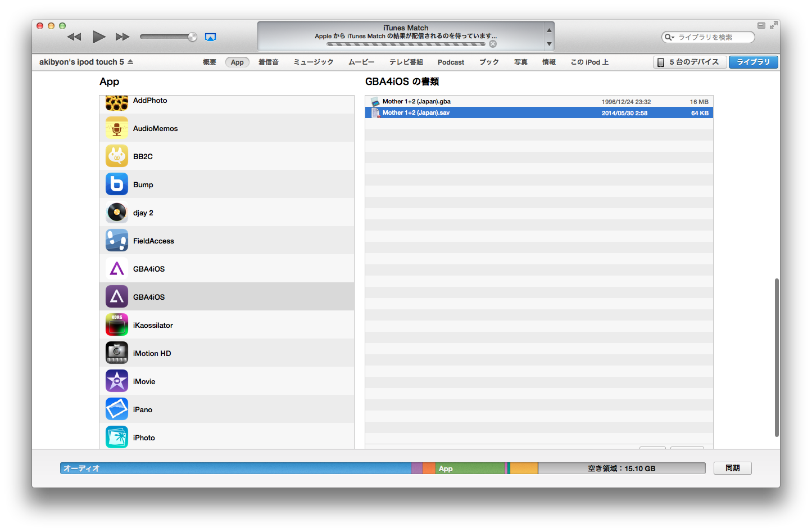Image resolution: width=812 pixels, height=532 pixels.
Task: Click the オーディオ capacity segment
Action: click(235, 468)
